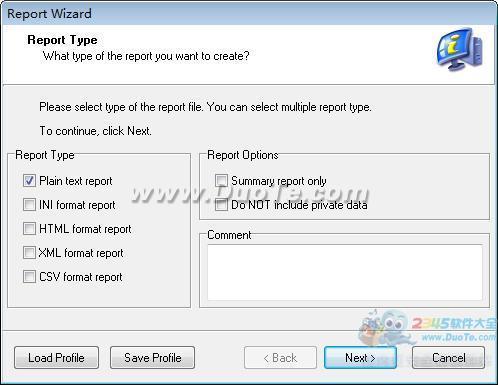
Task: Click the Load Profile button
Action: point(56,358)
